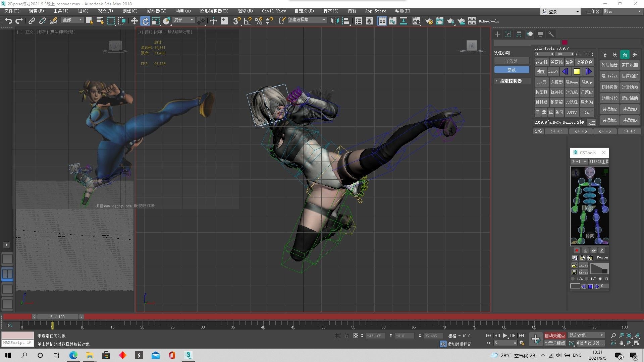Screen dimensions: 644x362
Task: Click the Undo arrow icon
Action: coord(8,21)
